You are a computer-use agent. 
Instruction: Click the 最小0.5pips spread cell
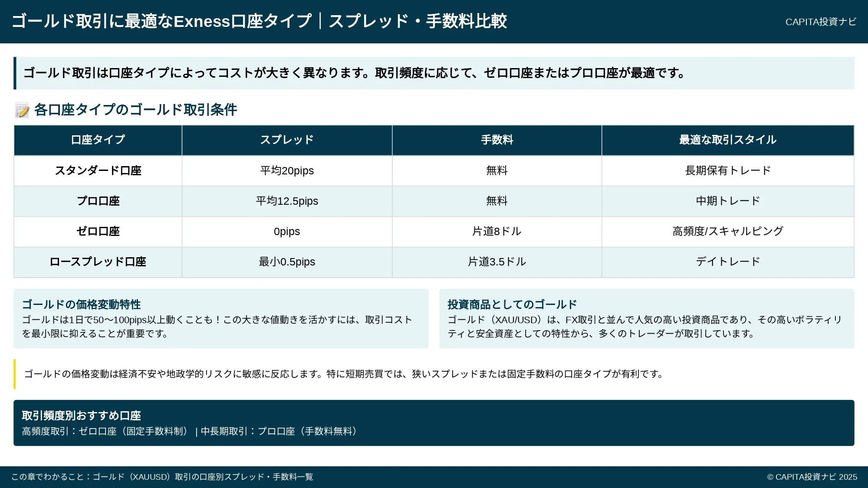coord(287,262)
